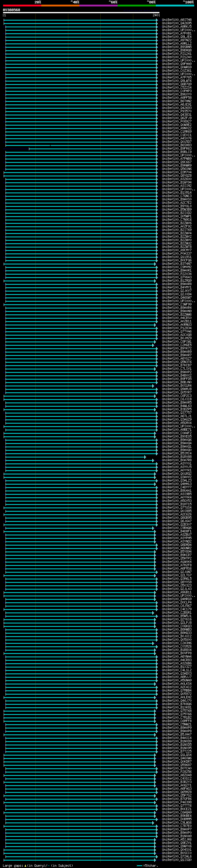The width and height of the screenshot is (197, 868).
Task: Open hit UniRef100_Q9LJE4
Action: point(177,37)
